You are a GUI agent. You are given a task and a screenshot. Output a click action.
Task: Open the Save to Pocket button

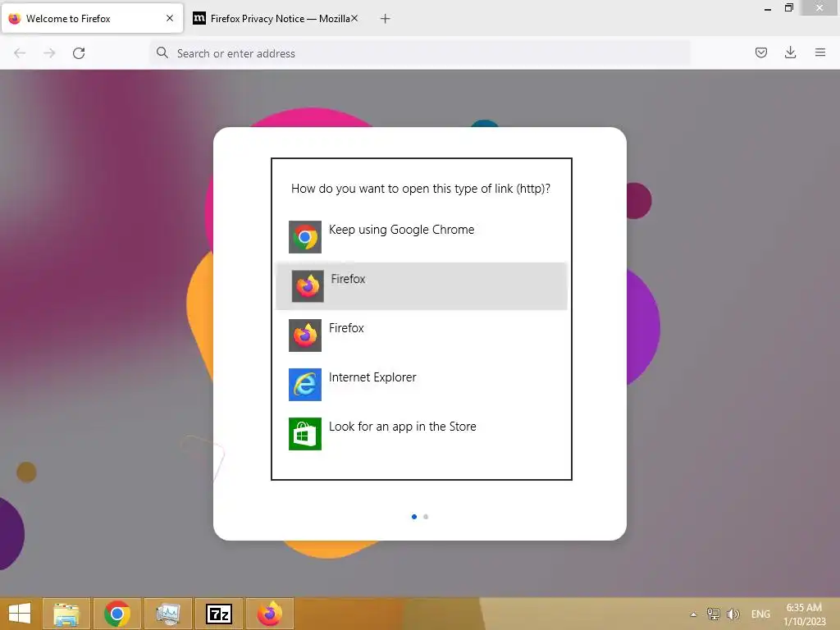[760, 52]
